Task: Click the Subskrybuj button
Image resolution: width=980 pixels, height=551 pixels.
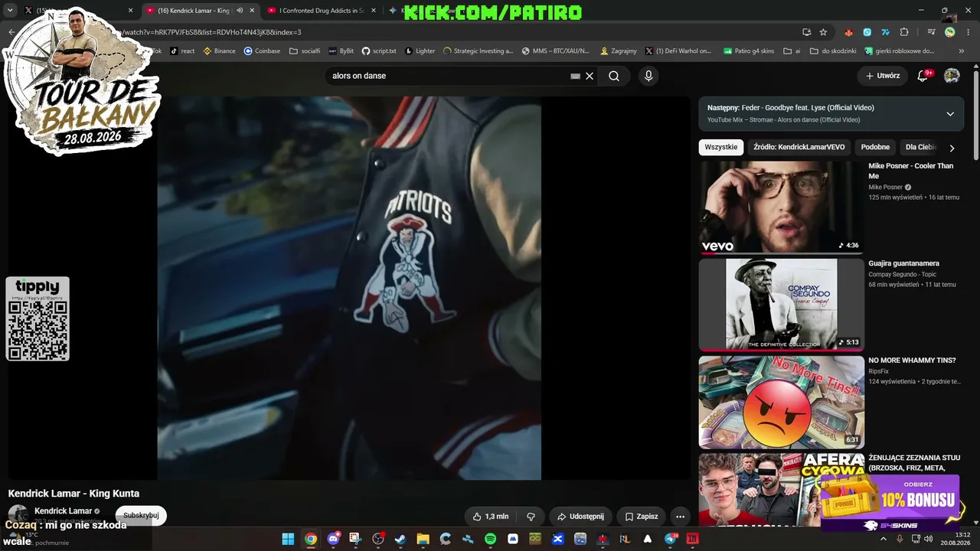Action: (x=141, y=515)
